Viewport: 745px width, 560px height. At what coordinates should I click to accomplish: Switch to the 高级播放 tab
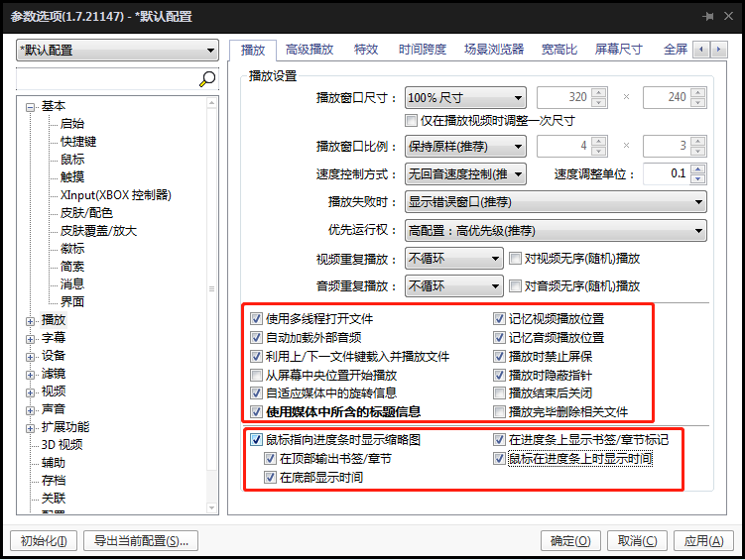[x=310, y=50]
